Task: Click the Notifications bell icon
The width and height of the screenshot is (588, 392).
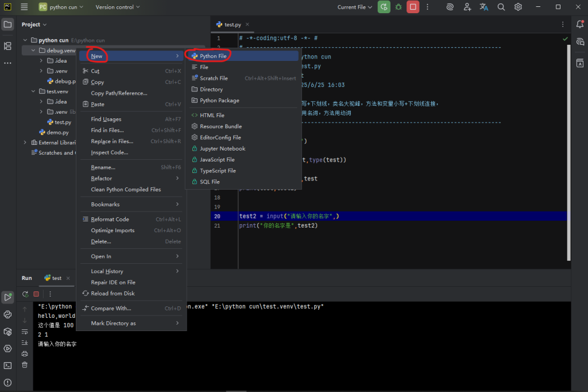Action: 580,24
